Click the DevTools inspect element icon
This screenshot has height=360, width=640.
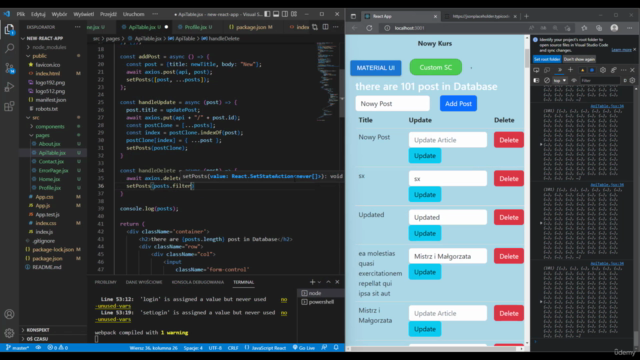pos(536,70)
